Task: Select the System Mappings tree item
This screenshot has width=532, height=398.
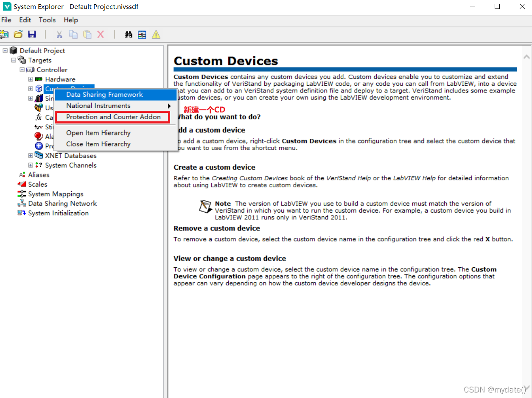Action: tap(56, 194)
